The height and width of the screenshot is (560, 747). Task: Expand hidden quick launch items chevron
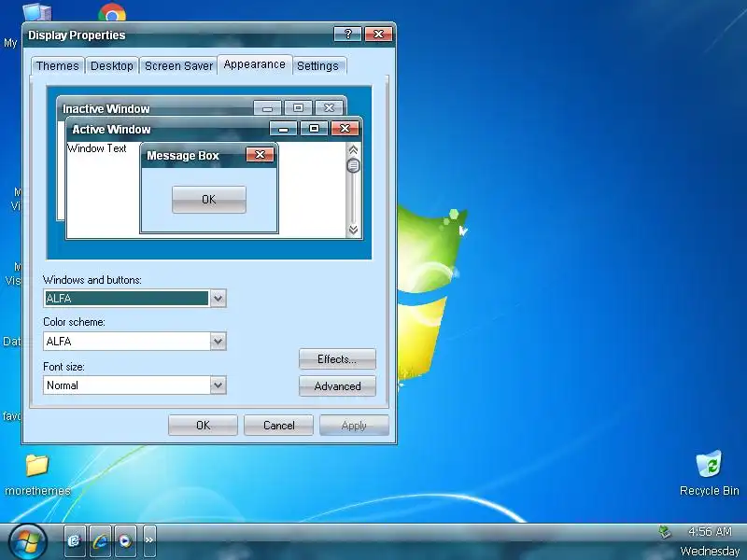click(149, 541)
